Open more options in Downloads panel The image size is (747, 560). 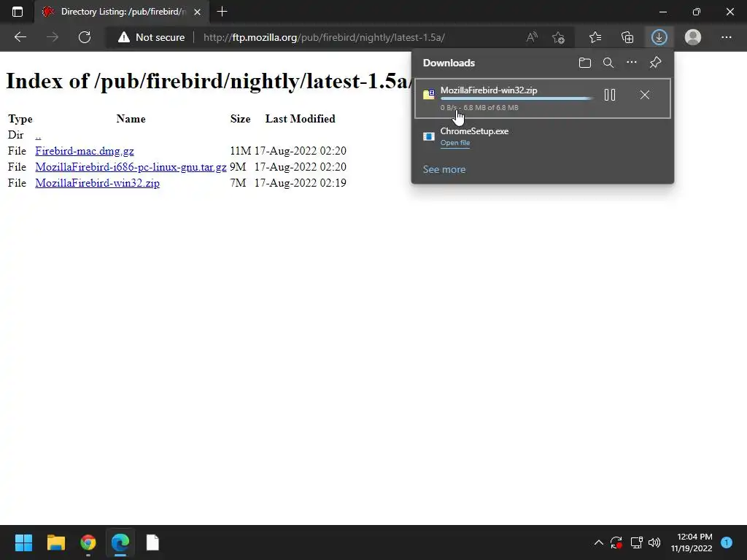pyautogui.click(x=631, y=63)
